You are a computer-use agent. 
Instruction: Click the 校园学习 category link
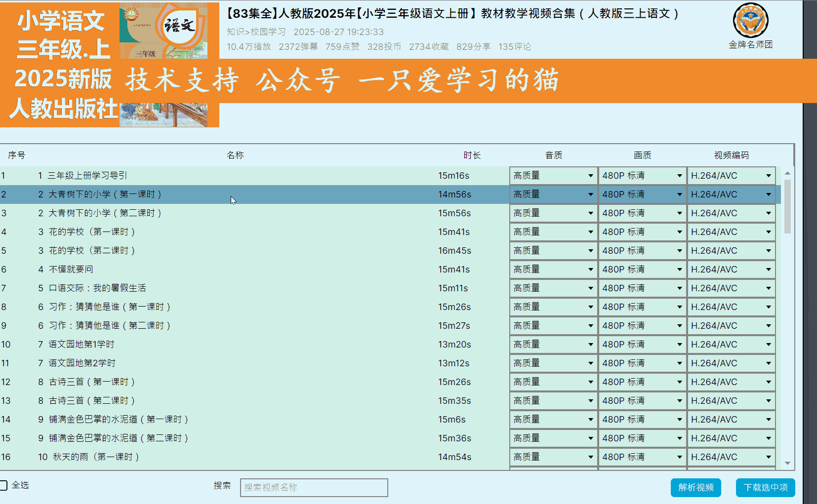coord(267,32)
